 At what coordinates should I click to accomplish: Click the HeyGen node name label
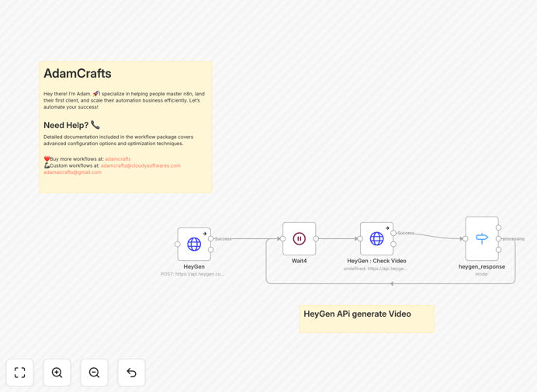(x=194, y=266)
